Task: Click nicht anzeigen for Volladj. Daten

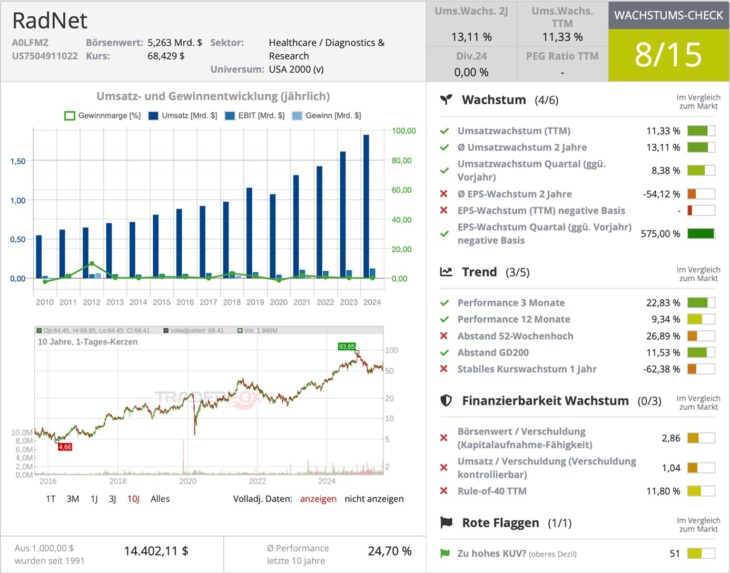Action: click(374, 499)
